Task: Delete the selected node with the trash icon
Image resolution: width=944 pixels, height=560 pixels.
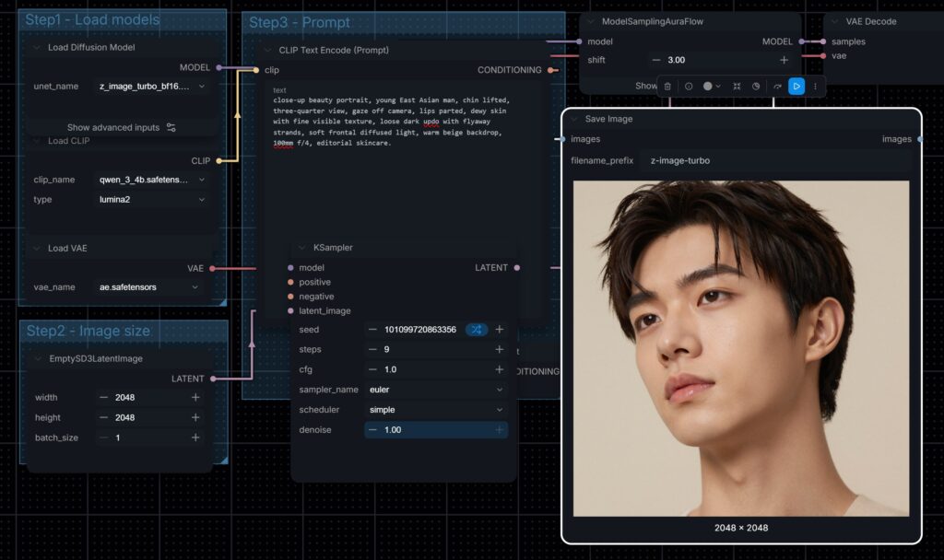Action: [x=667, y=87]
